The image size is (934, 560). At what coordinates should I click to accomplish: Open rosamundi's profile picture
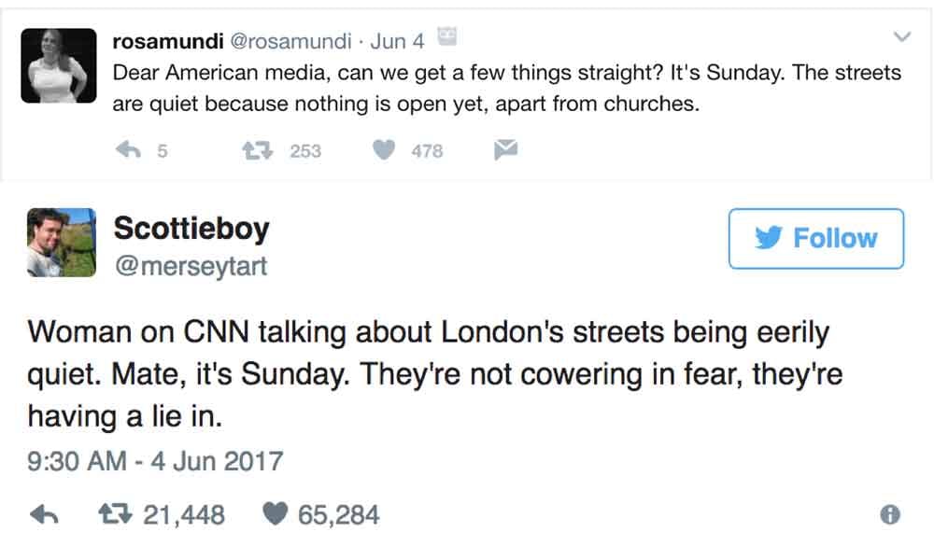58,65
